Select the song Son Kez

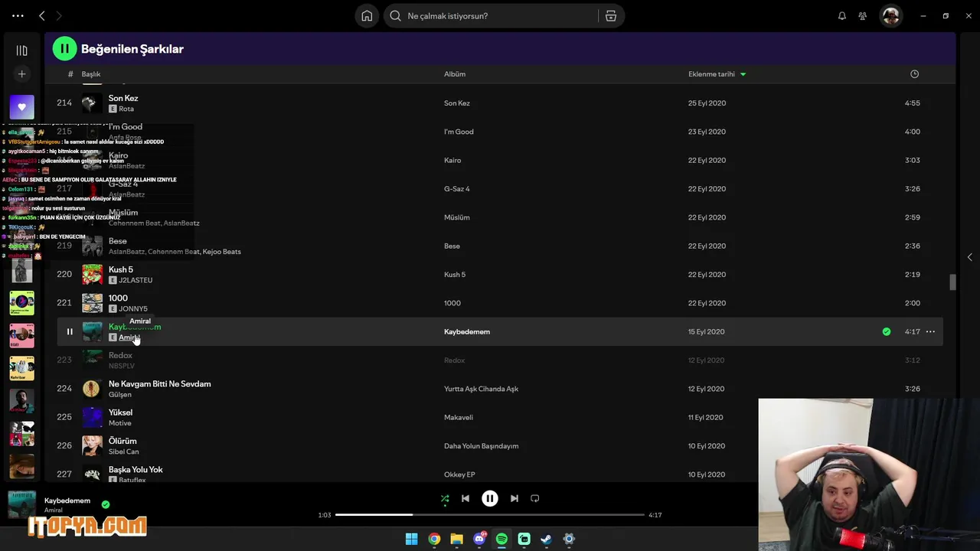pos(123,98)
